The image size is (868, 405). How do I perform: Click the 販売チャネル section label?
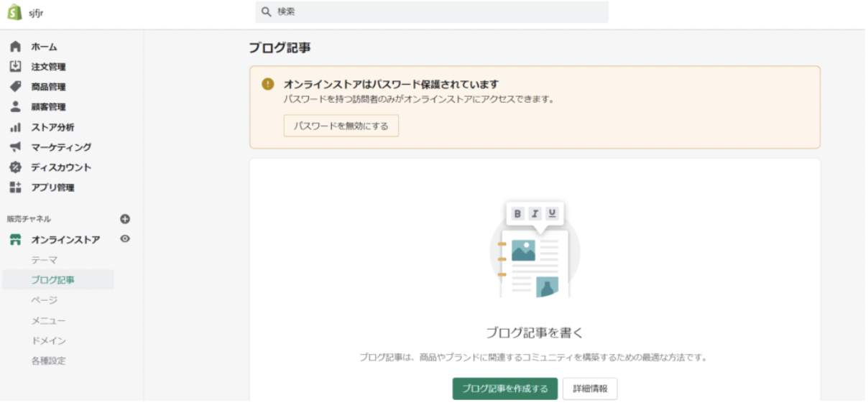pos(29,219)
